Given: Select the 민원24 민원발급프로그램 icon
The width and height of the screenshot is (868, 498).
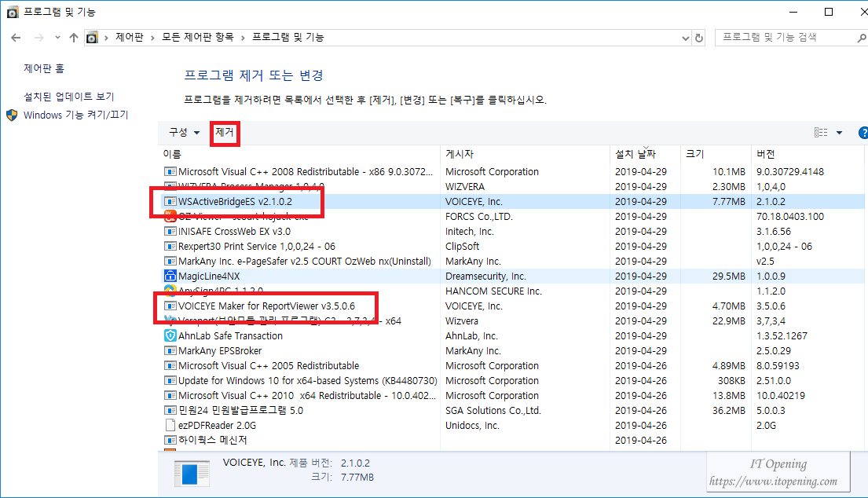Looking at the screenshot, I should pyautogui.click(x=170, y=411).
